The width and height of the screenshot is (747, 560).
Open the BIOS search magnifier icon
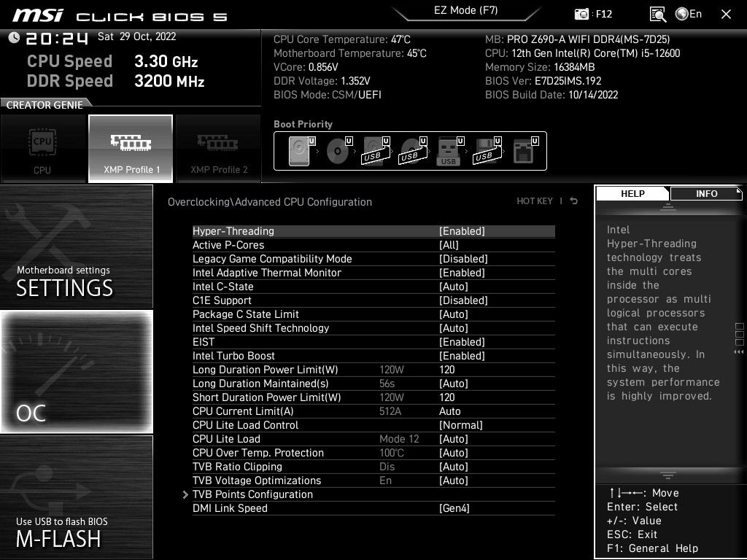tap(657, 15)
